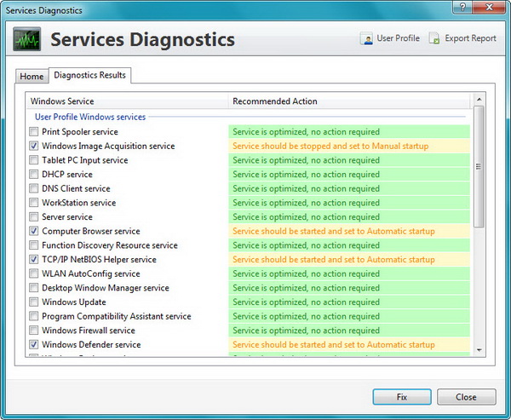Select the Print Spooler service row text
This screenshot has width=511, height=420.
tap(80, 132)
